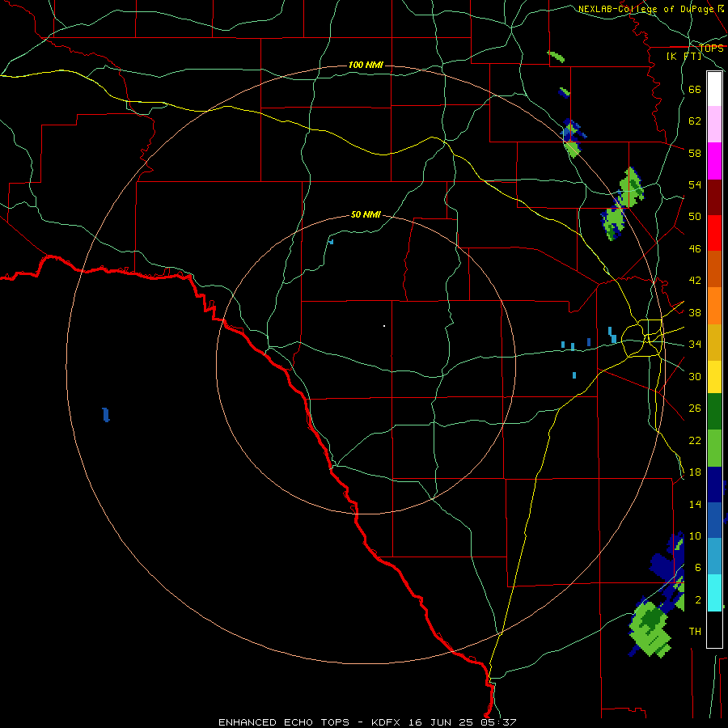
Task: Pick the magenta legend color block
Action: [714, 161]
